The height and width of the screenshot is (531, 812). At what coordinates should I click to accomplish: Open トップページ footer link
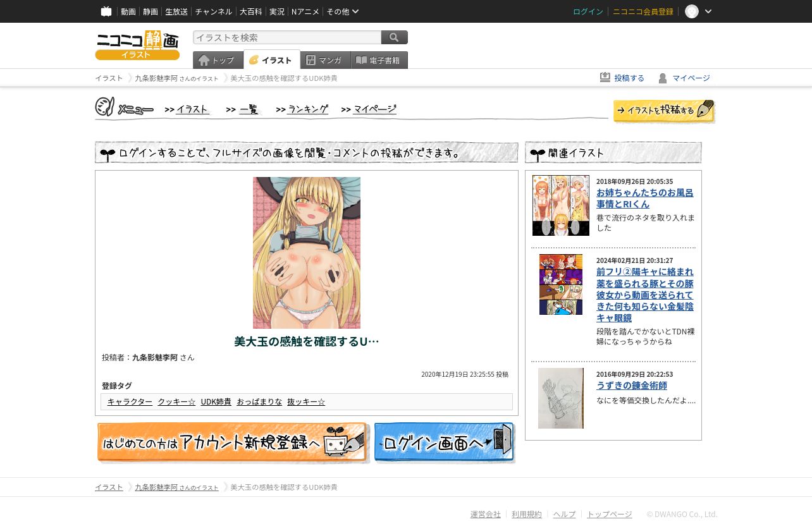coord(610,515)
